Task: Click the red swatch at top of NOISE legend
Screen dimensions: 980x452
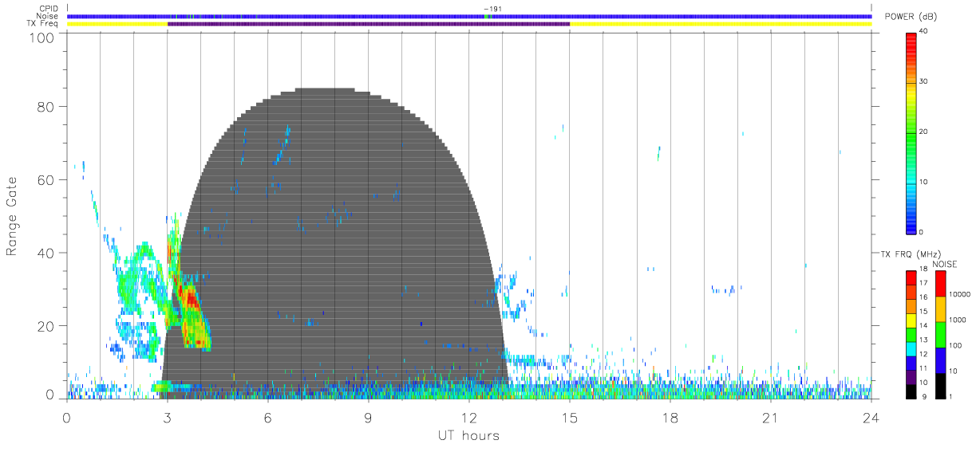Action: [x=940, y=283]
